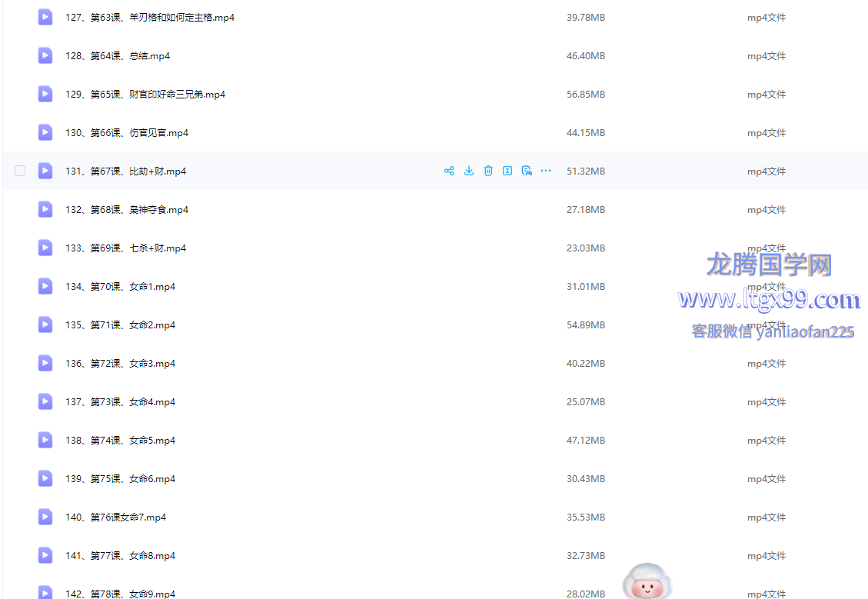Click the video icon next to 128 总结.mp4
868x599 pixels.
click(x=45, y=55)
